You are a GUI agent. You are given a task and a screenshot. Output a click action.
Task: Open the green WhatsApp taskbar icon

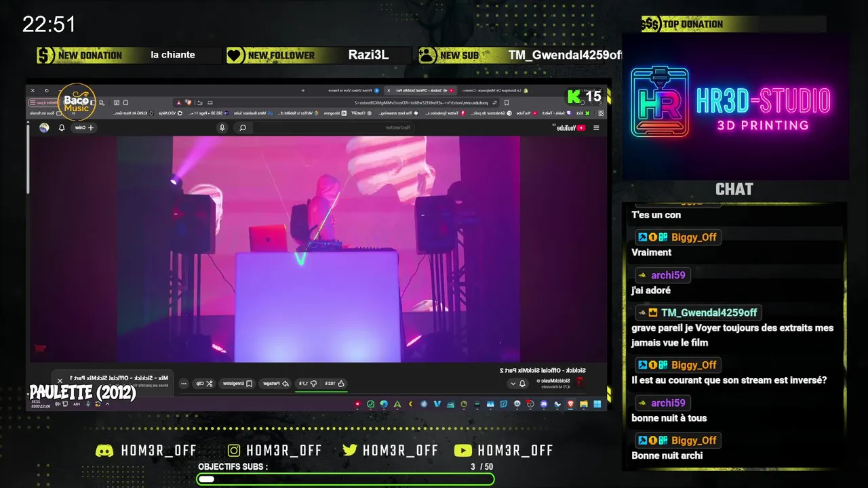(x=370, y=404)
